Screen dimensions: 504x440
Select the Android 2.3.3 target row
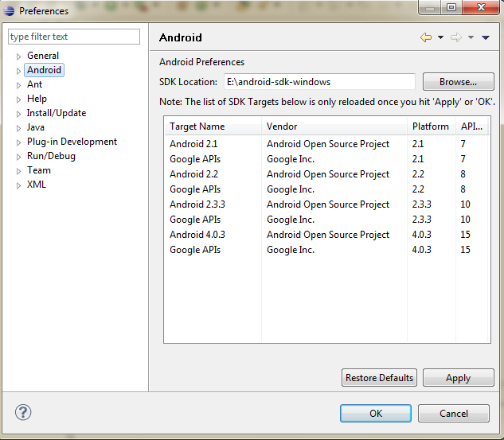tap(327, 204)
